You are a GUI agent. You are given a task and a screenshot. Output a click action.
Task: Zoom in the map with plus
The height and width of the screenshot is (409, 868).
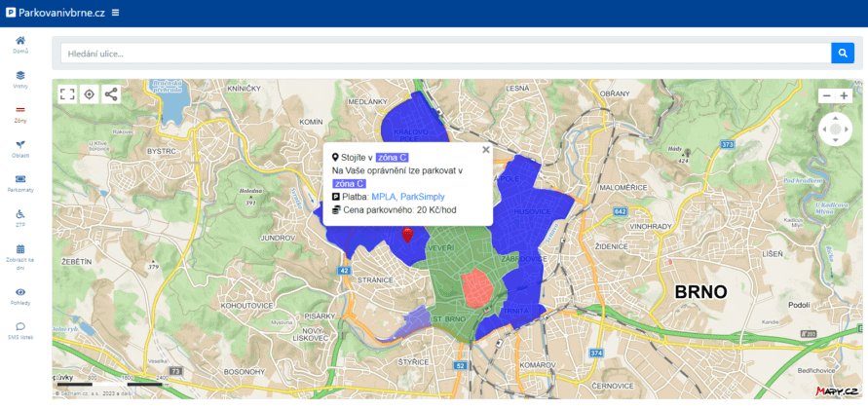point(845,95)
